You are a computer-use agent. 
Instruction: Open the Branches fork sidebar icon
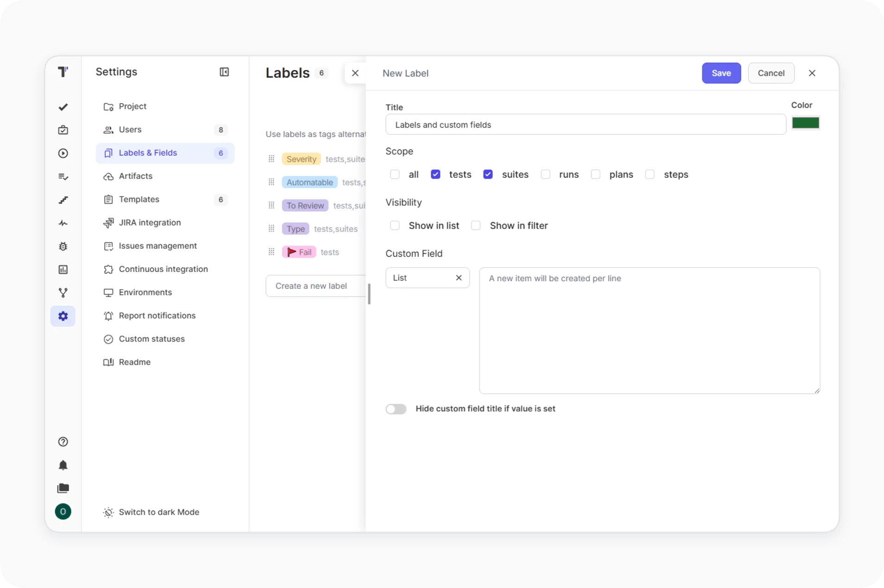point(63,293)
